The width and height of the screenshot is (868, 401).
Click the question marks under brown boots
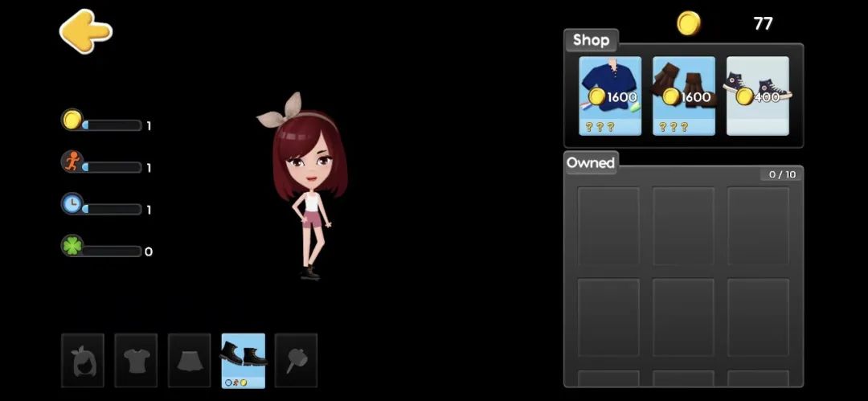674,127
